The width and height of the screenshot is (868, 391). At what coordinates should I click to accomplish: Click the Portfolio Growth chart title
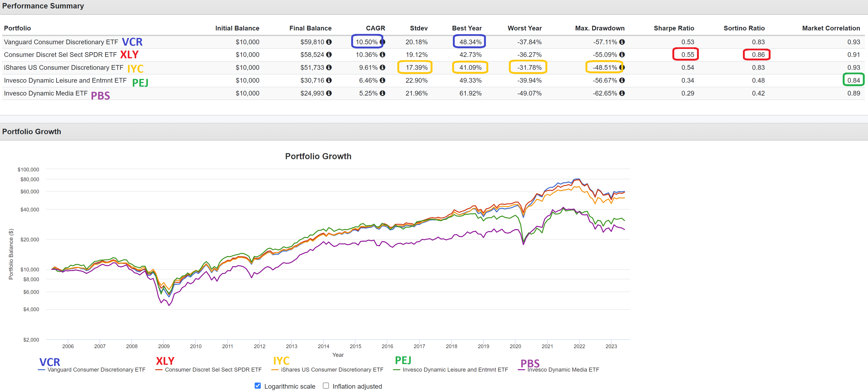click(x=318, y=156)
